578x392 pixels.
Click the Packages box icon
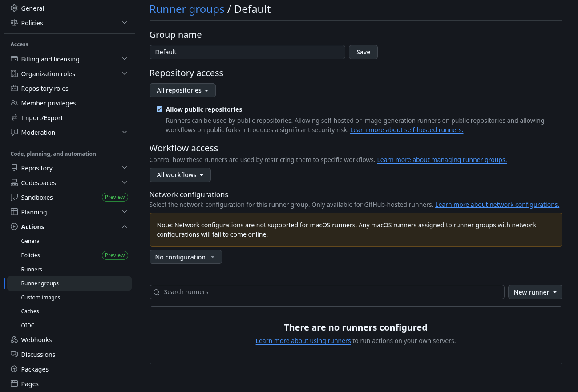tap(14, 369)
